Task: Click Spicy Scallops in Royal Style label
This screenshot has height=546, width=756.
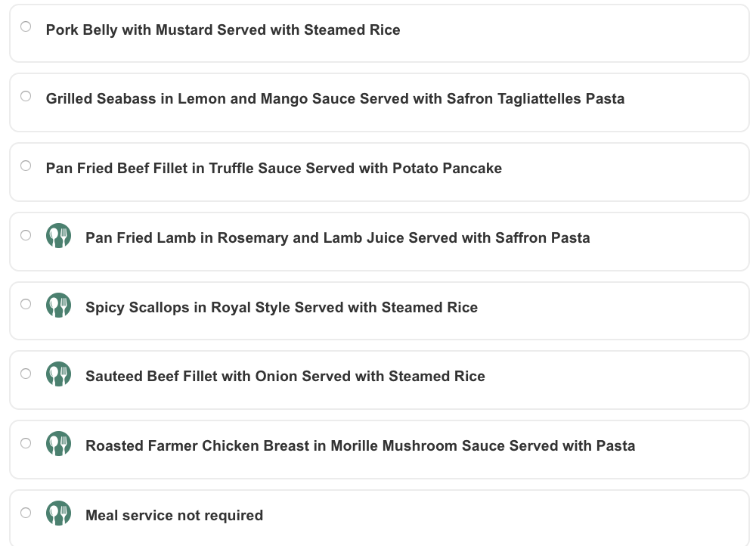Action: (281, 308)
